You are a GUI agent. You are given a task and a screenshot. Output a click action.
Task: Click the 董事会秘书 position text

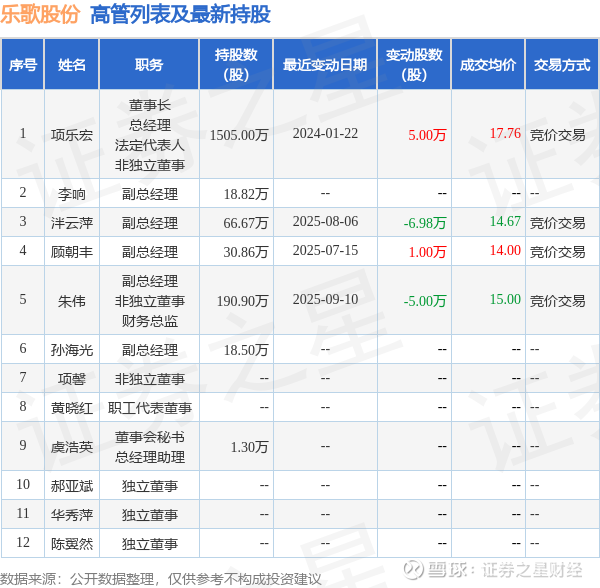[149, 437]
